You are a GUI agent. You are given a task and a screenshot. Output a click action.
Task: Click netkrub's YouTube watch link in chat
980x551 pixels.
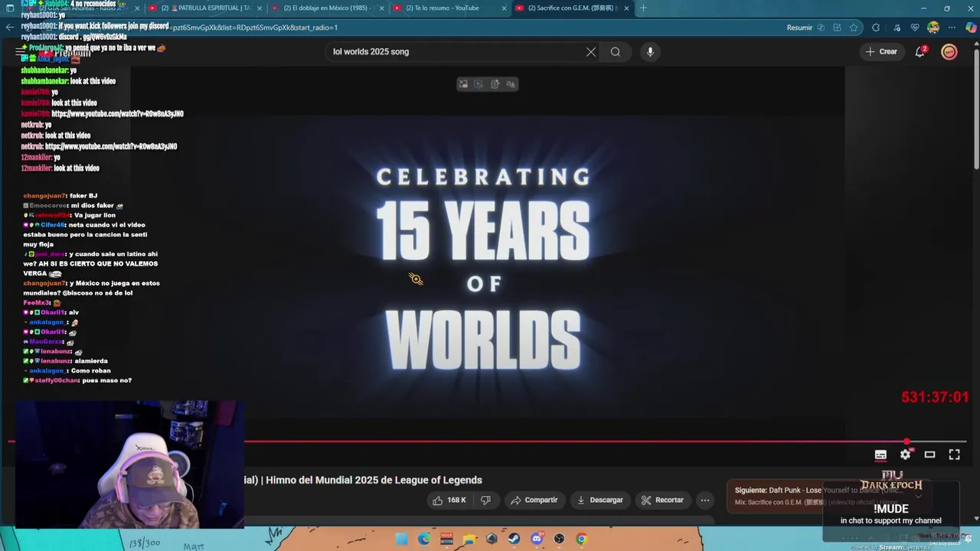(111, 146)
